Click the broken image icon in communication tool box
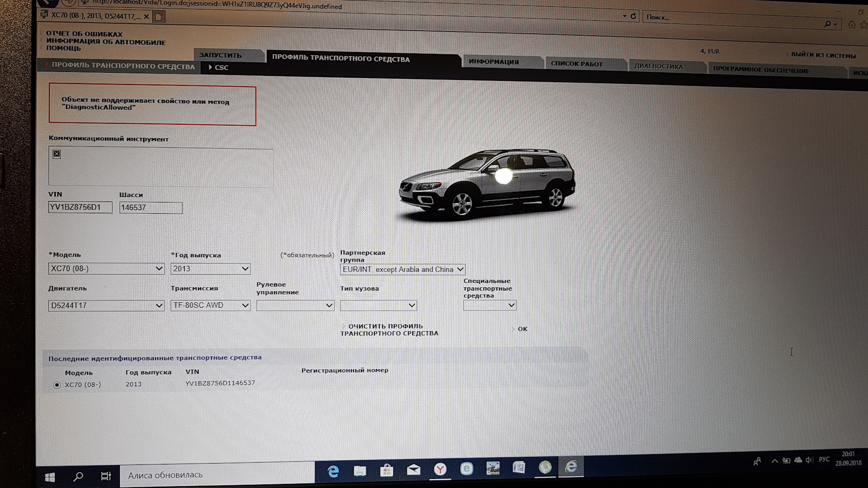Image resolution: width=868 pixels, height=488 pixels. [x=57, y=154]
